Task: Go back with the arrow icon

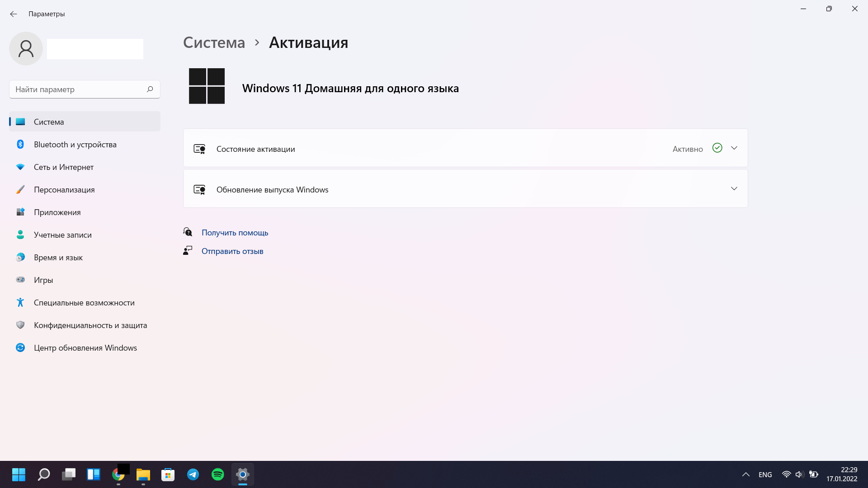Action: tap(14, 14)
